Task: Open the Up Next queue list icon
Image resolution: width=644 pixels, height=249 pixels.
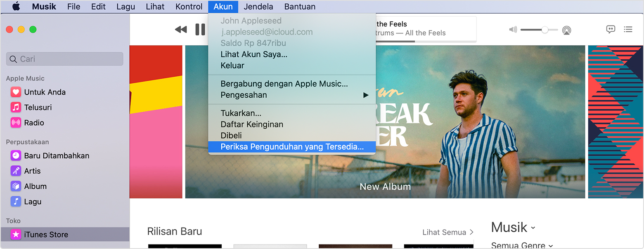Action: 628,29
